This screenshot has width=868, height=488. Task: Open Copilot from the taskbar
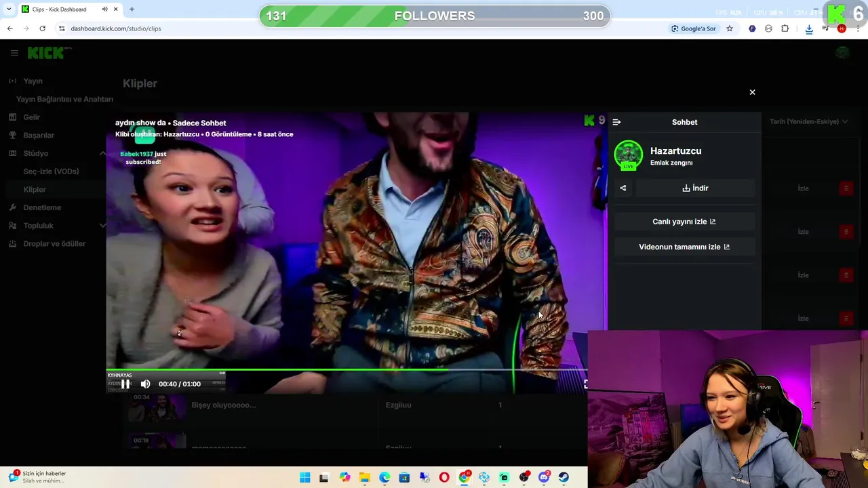click(344, 478)
